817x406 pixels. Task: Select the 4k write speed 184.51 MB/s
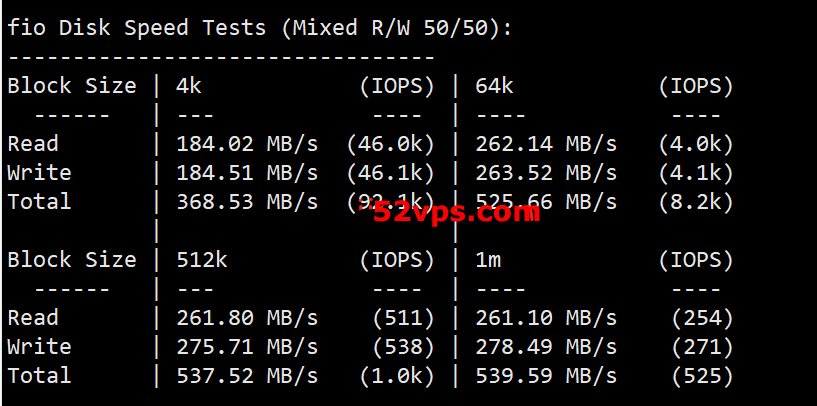tap(247, 173)
